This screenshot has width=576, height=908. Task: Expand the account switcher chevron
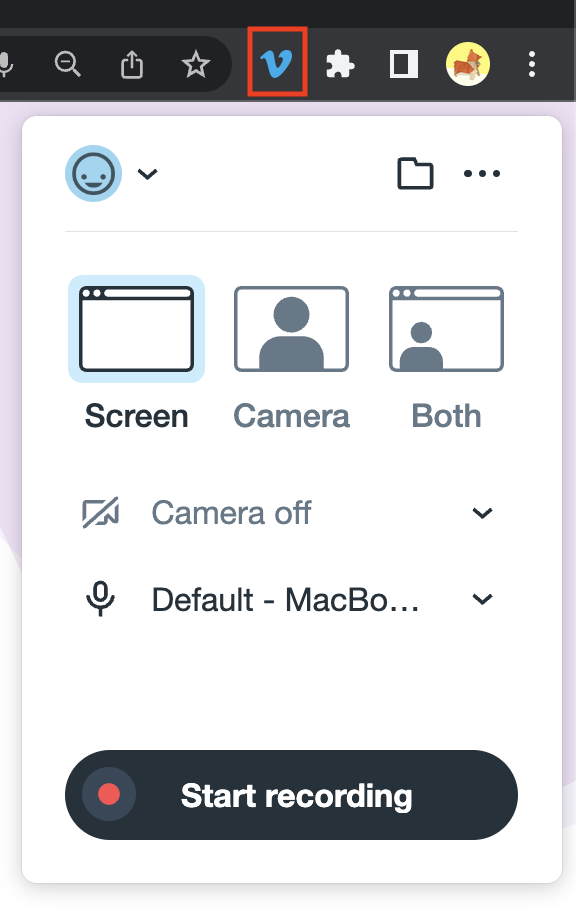coord(148,174)
